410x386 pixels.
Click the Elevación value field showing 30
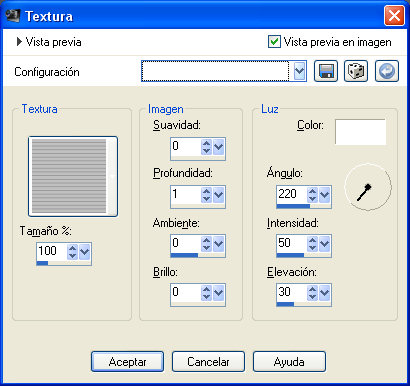pyautogui.click(x=292, y=292)
